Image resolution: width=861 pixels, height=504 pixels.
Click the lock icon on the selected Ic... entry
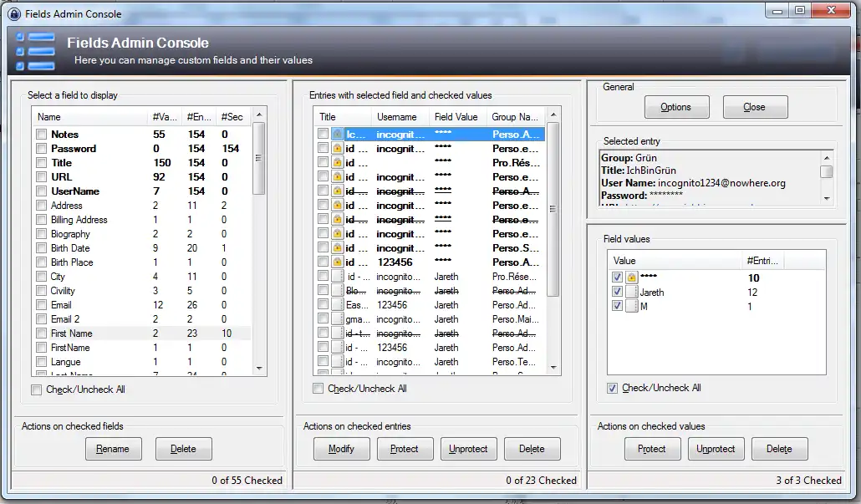click(x=337, y=134)
